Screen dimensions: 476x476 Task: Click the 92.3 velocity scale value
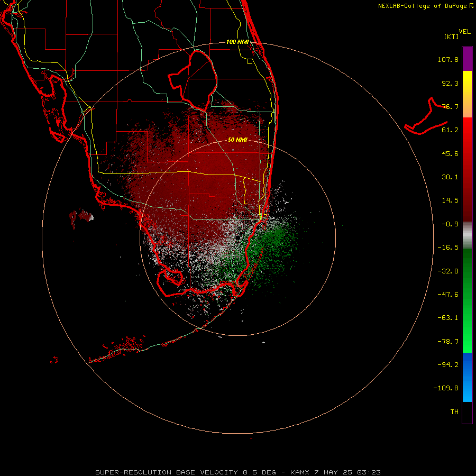tap(450, 83)
